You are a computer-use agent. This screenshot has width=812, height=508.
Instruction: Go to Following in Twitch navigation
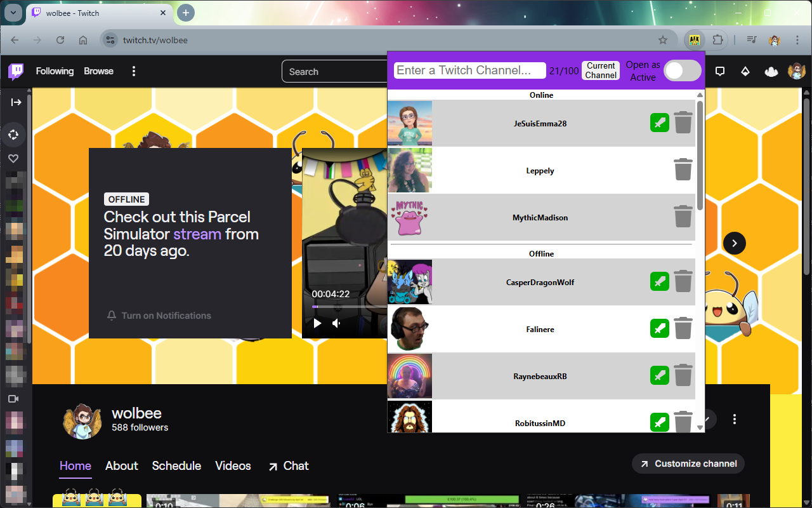(x=55, y=71)
